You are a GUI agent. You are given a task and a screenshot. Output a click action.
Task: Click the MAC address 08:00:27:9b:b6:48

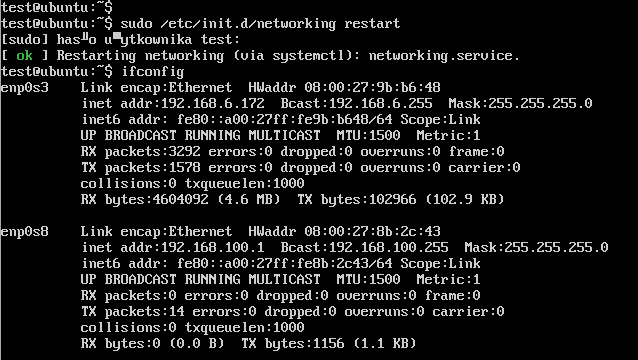(372, 87)
